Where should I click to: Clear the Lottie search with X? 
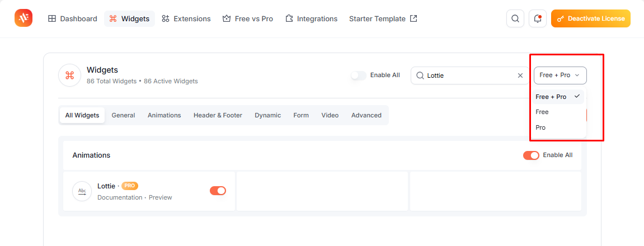520,75
